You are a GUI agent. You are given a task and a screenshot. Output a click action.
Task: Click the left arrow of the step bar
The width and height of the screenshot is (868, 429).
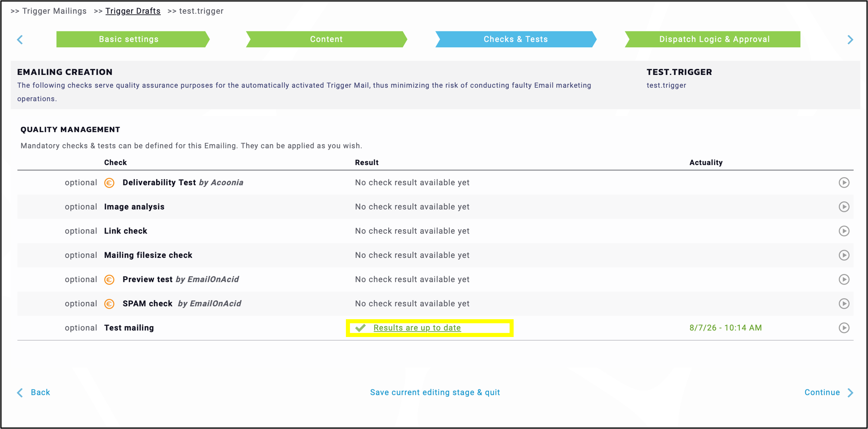pos(20,40)
